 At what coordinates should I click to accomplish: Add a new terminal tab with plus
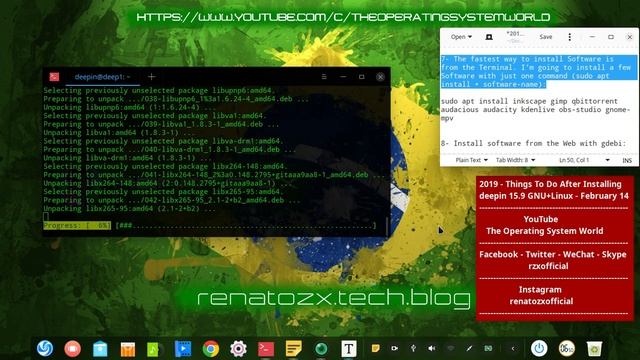(x=151, y=77)
